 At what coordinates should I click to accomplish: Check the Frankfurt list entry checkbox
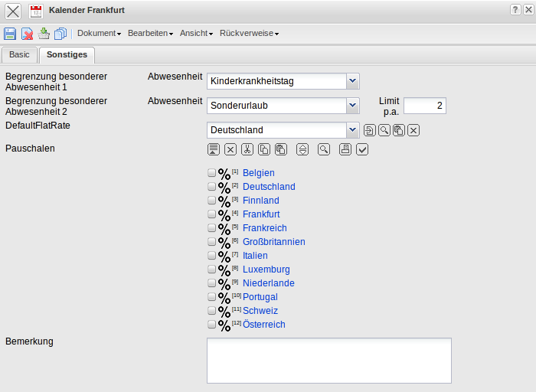[x=212, y=214]
